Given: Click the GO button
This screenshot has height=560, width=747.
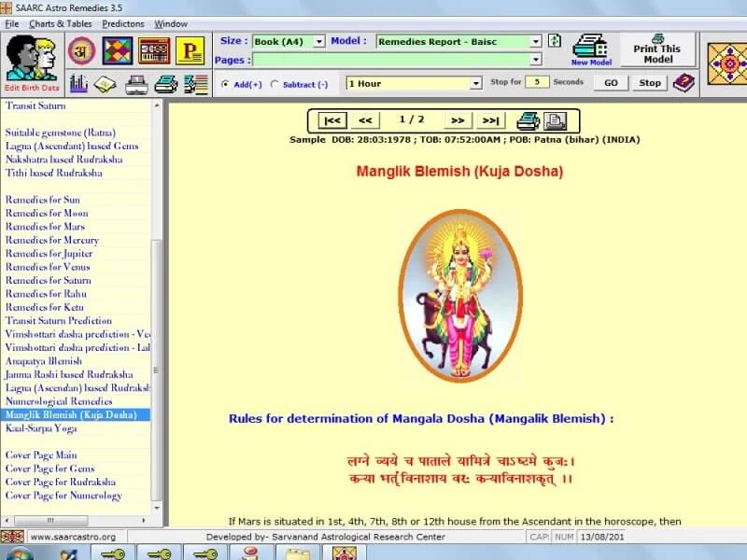Looking at the screenshot, I should pos(611,83).
